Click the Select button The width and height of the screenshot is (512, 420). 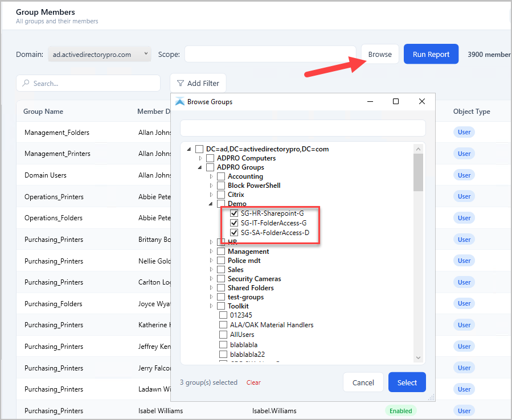tap(407, 382)
